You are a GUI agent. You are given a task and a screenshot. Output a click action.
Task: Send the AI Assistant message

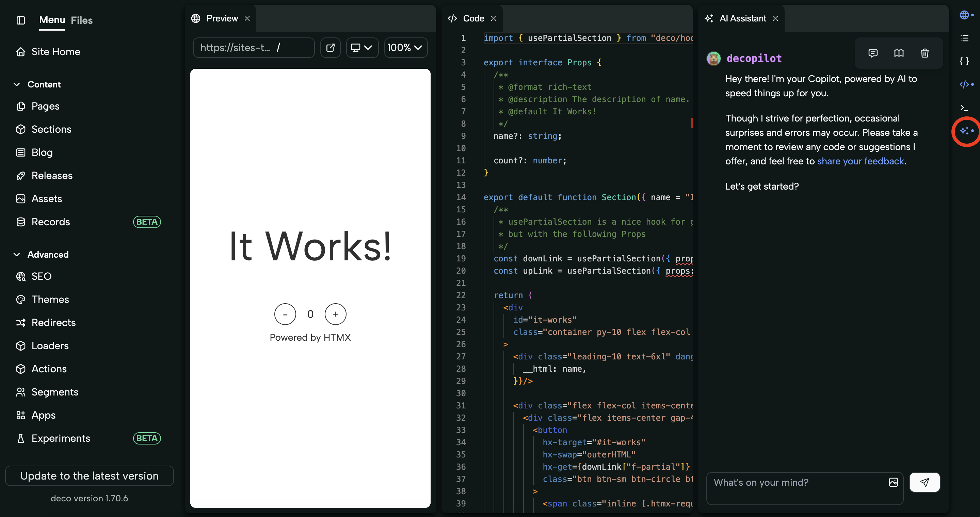pos(925,482)
